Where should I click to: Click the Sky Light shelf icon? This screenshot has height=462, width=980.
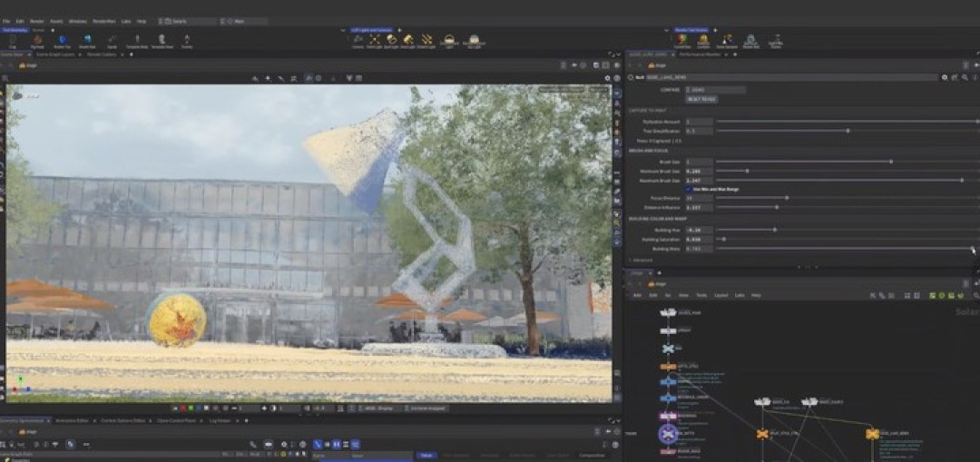click(474, 41)
